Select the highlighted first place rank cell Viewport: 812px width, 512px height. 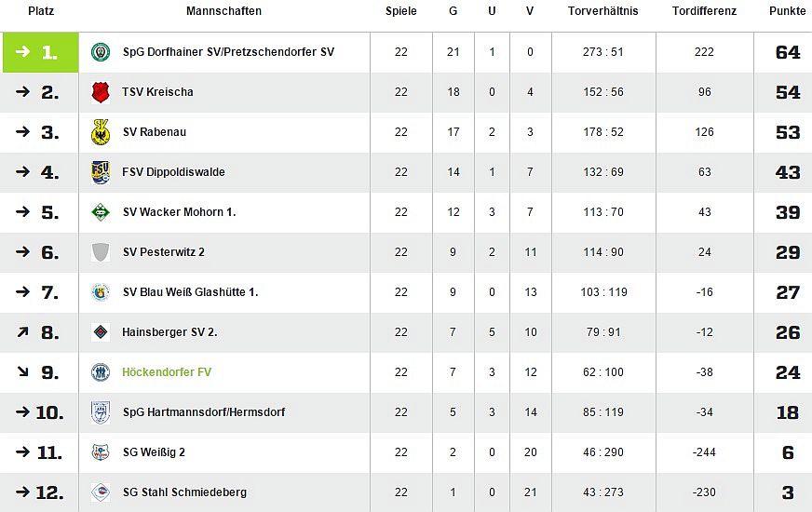click(42, 52)
